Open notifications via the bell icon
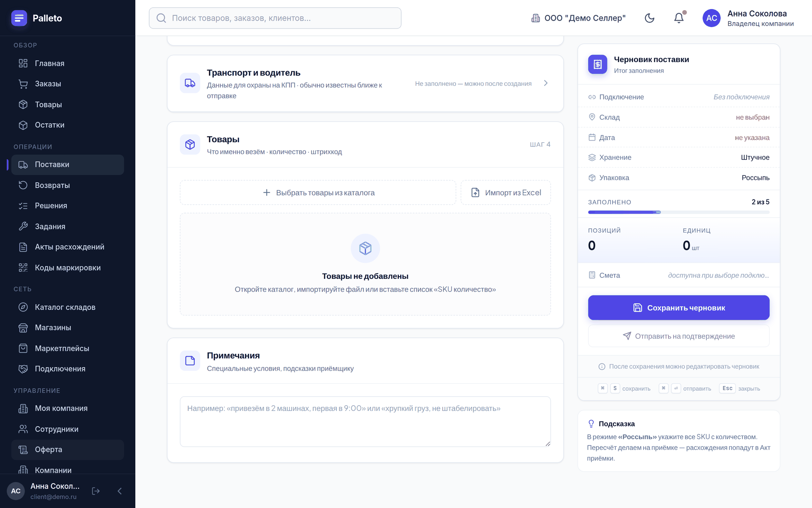This screenshot has height=508, width=812. coord(679,18)
